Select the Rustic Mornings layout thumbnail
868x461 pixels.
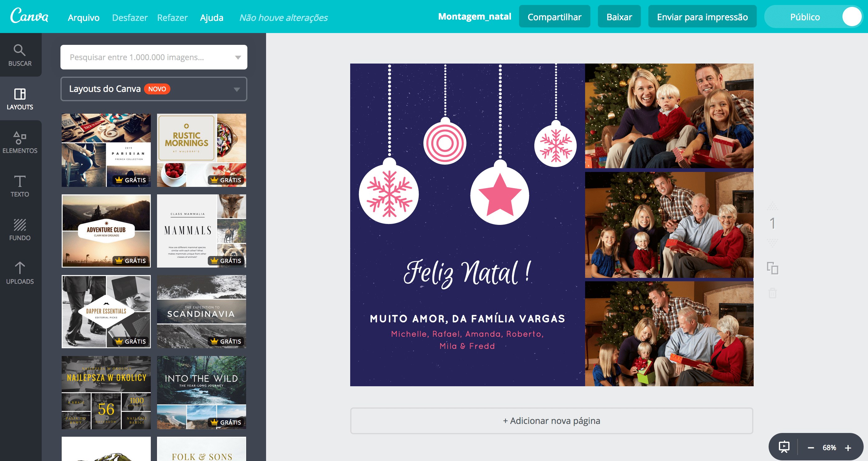click(202, 150)
